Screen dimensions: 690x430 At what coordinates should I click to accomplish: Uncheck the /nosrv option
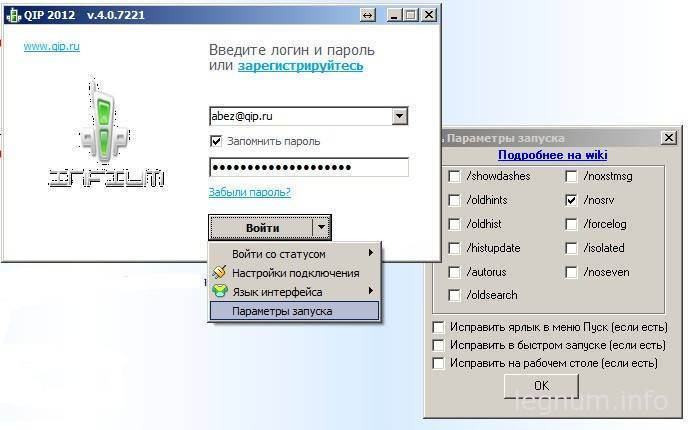[x=571, y=200]
